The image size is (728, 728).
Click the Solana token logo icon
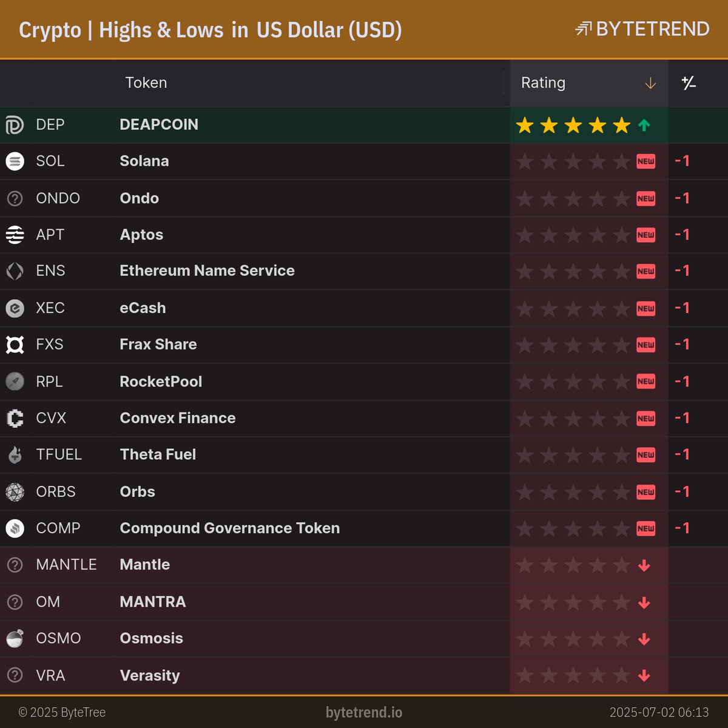coord(15,161)
